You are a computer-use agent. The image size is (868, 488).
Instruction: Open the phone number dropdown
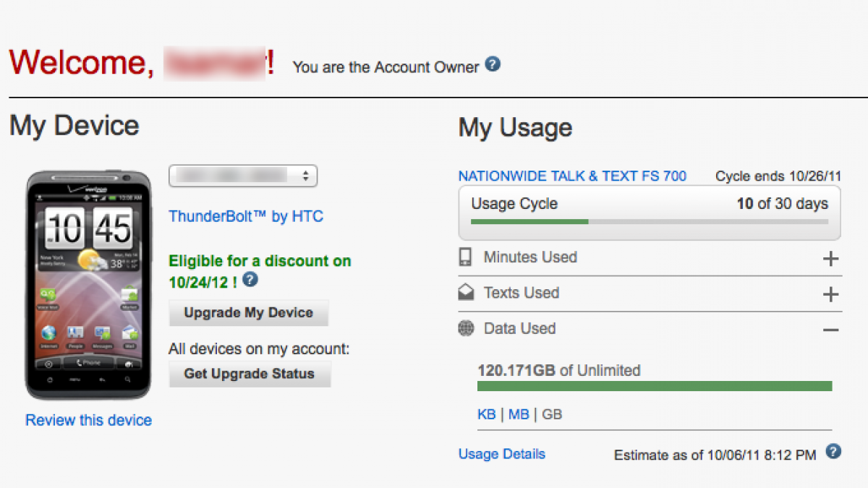(243, 176)
